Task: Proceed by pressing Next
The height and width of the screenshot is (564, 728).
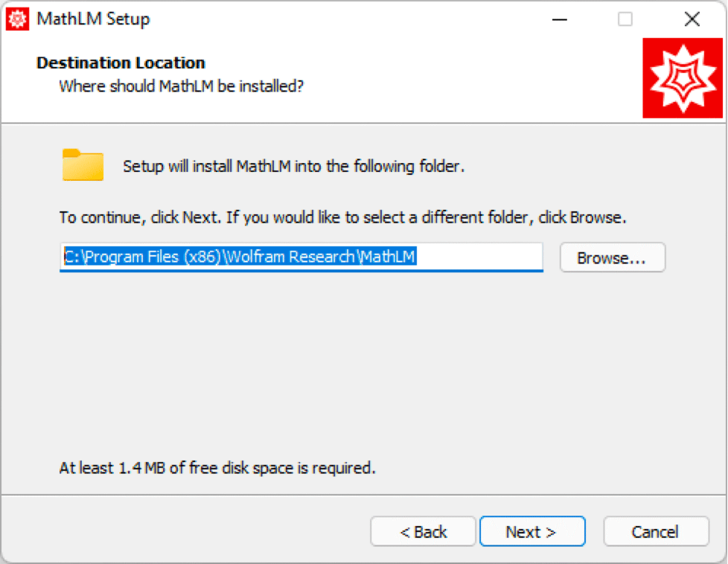Action: [x=531, y=531]
